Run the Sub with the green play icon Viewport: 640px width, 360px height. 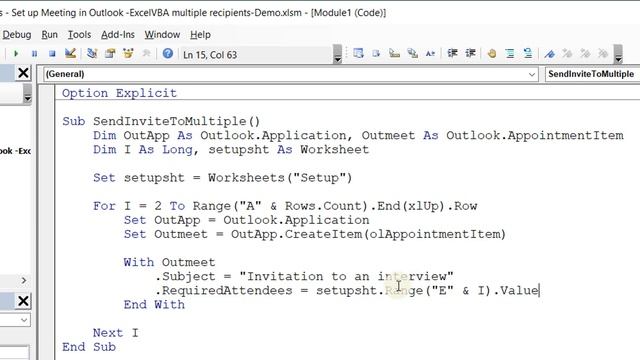point(16,53)
